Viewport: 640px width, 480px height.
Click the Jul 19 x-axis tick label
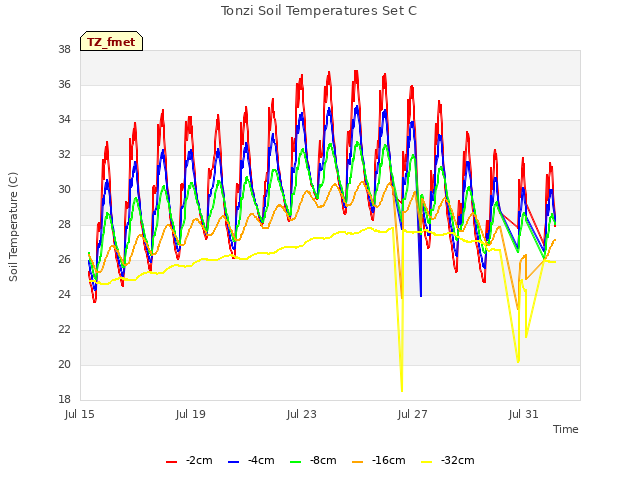(191, 414)
